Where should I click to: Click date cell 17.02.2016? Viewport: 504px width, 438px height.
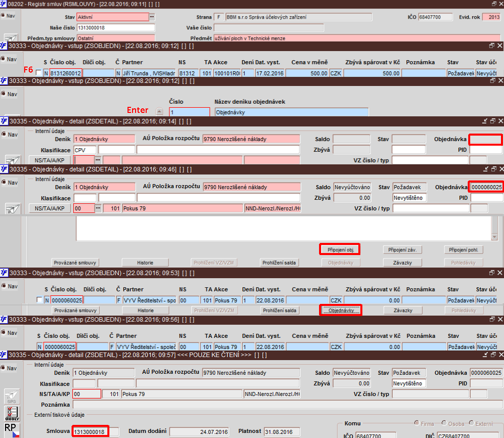270,73
